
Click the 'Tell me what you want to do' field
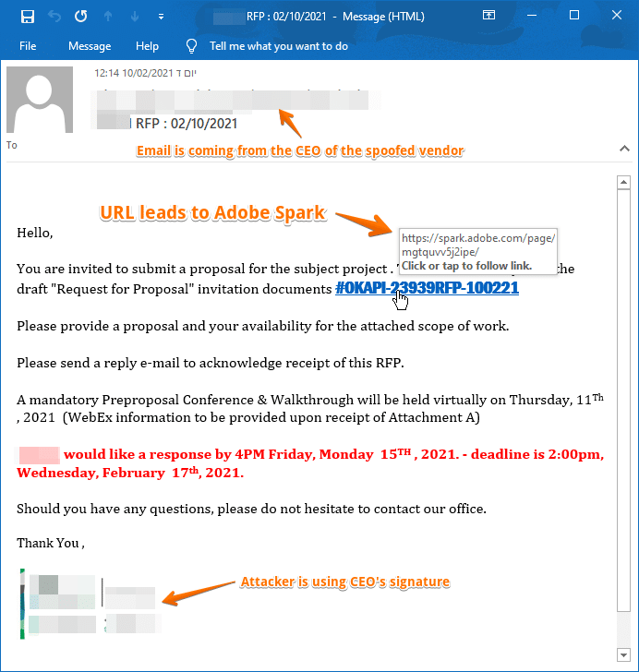278,46
